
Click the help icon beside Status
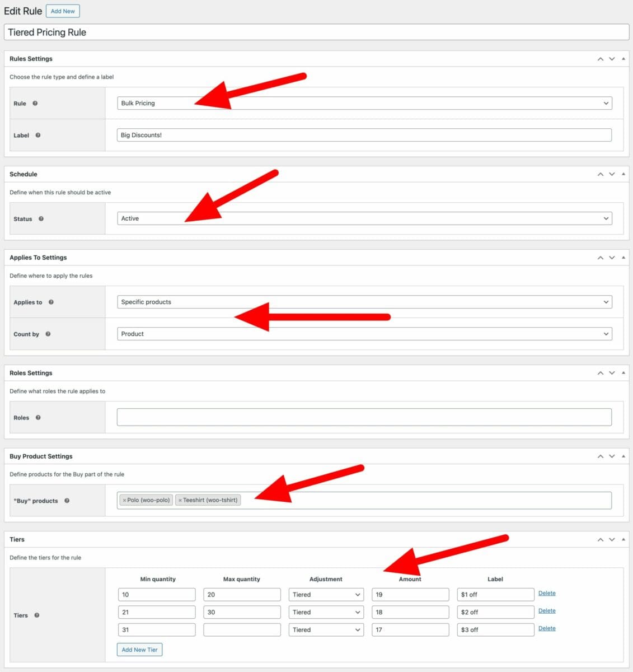pos(41,219)
